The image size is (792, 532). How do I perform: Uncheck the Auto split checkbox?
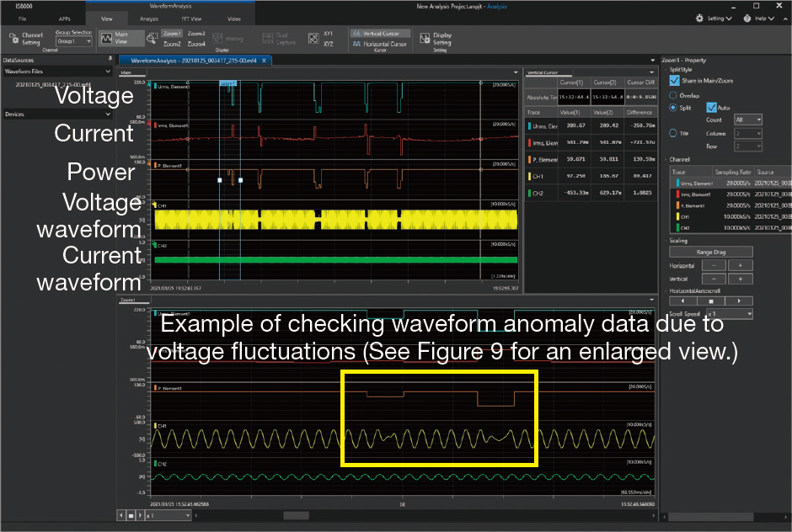[x=712, y=108]
